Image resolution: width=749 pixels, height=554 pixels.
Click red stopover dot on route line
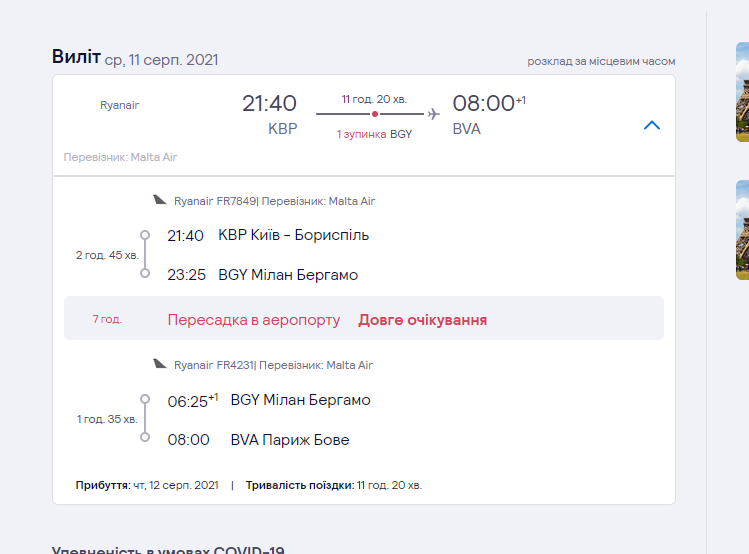pos(375,114)
